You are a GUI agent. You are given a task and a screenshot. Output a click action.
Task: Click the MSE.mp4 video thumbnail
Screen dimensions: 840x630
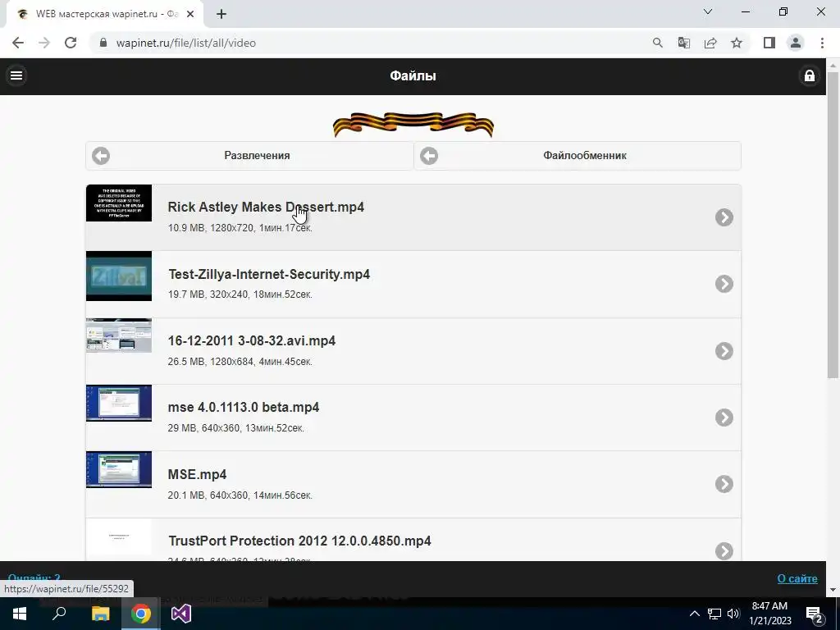point(119,470)
